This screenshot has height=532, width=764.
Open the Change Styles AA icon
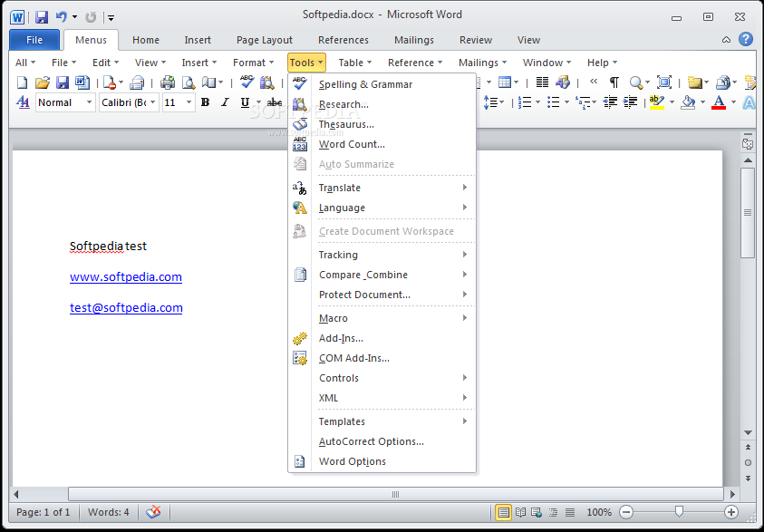point(23,102)
